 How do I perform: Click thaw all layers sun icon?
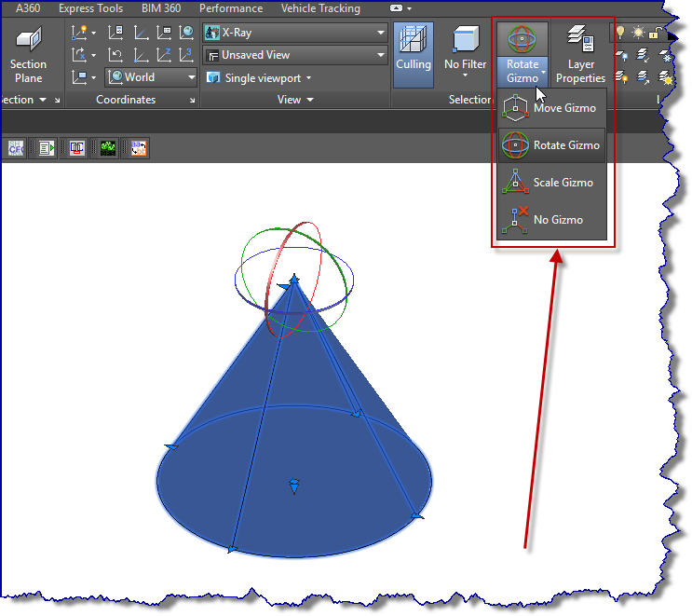pyautogui.click(x=665, y=77)
